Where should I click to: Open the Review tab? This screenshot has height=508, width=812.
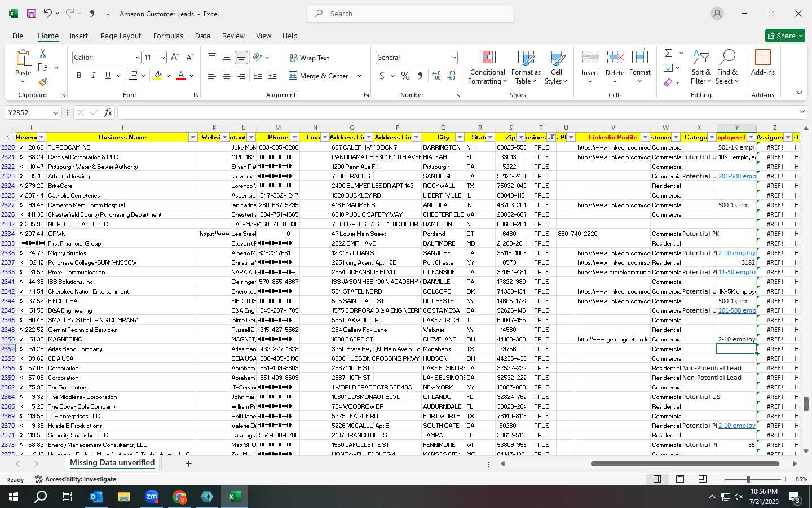233,36
